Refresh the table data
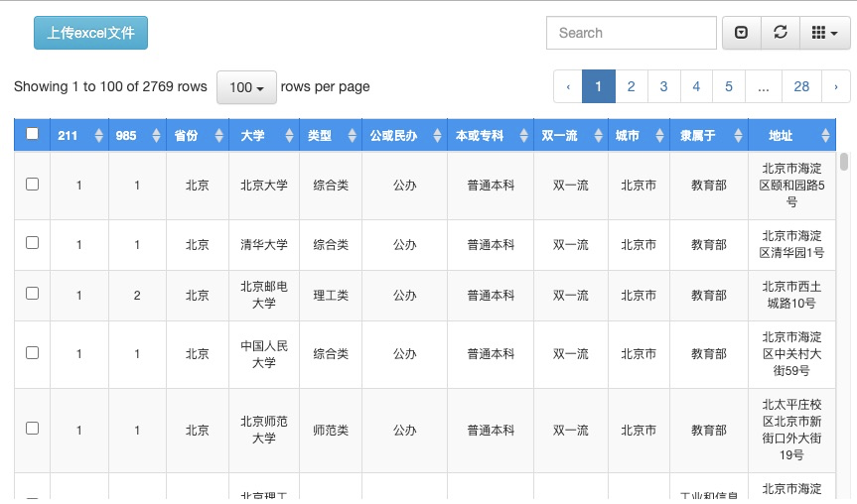 (781, 33)
